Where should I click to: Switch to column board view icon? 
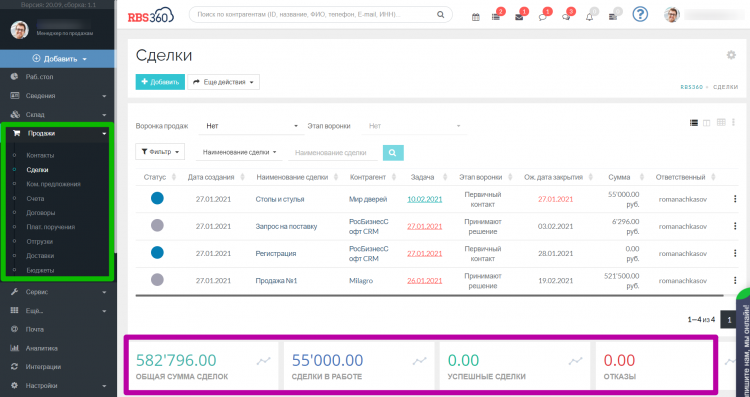coord(706,123)
